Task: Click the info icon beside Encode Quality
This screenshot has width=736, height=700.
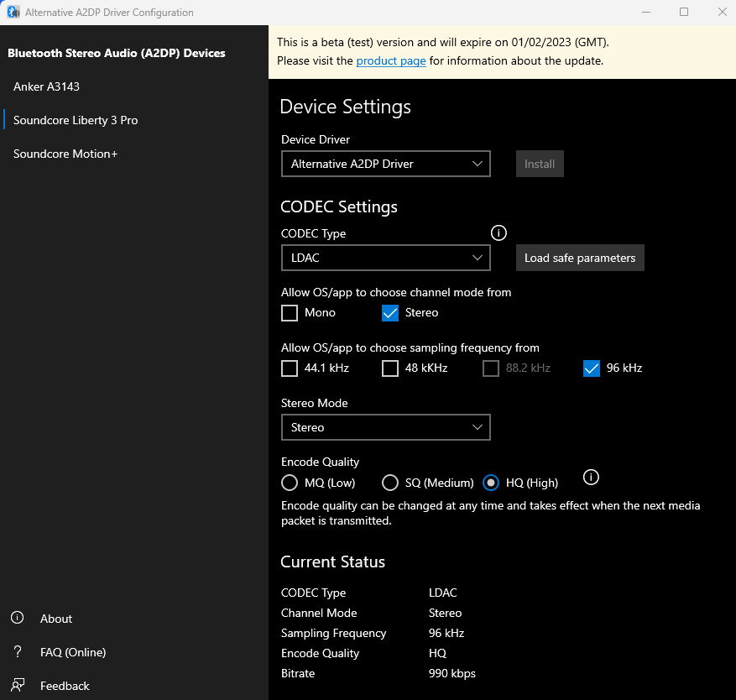Action: pos(591,478)
